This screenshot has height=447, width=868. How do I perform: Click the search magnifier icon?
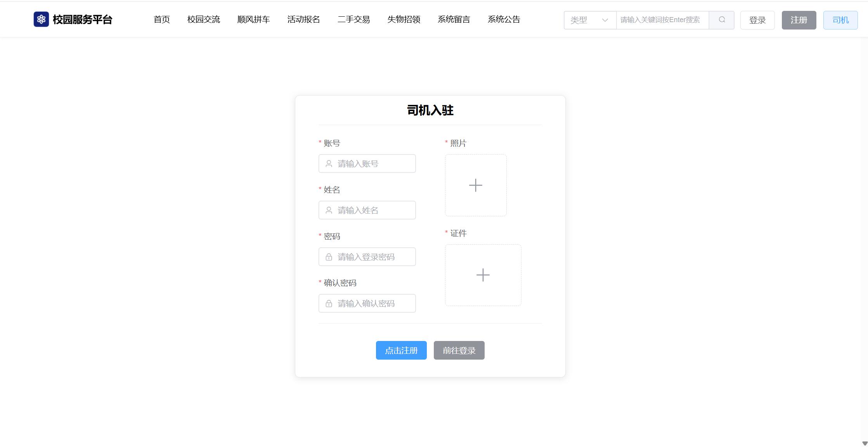tap(722, 20)
